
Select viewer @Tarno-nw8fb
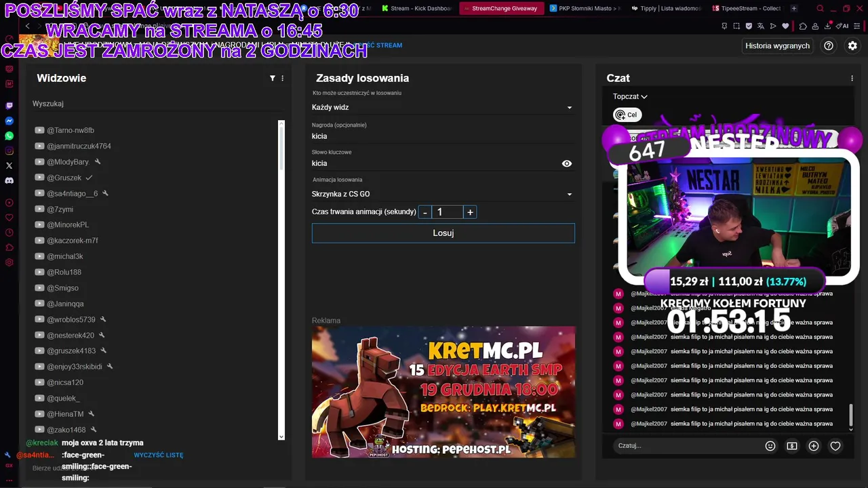(71, 130)
